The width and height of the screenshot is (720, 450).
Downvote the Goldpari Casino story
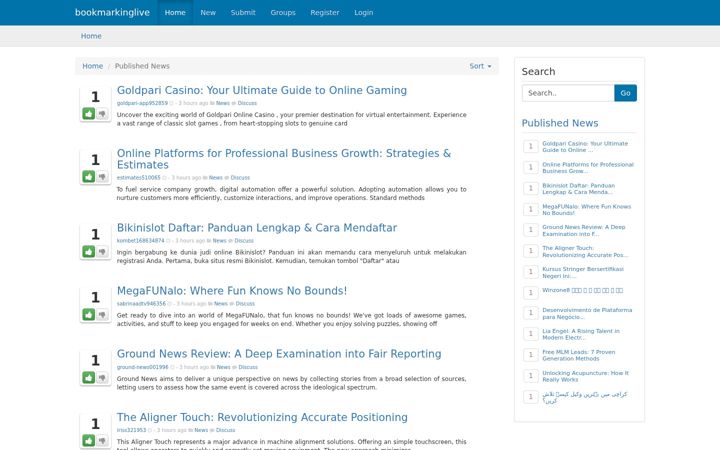point(102,113)
